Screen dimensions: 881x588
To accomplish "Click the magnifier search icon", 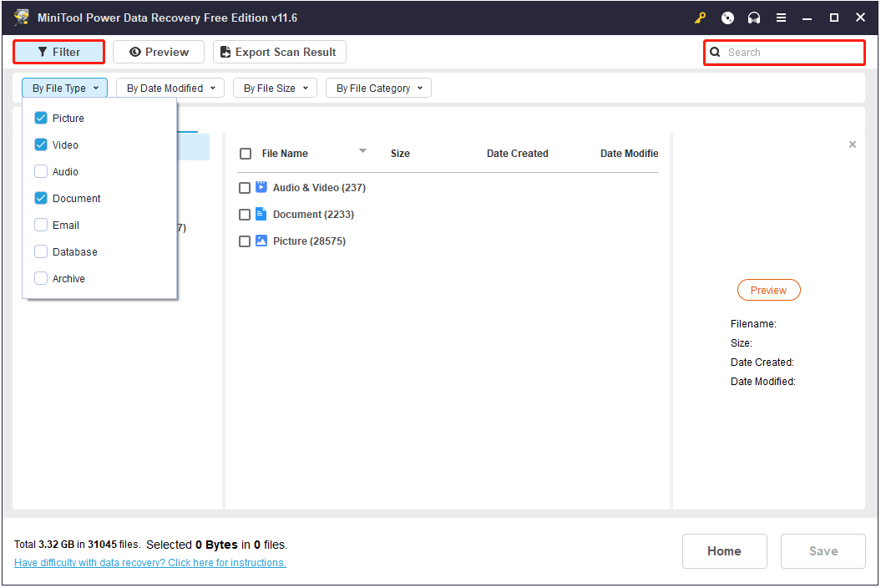I will point(716,53).
